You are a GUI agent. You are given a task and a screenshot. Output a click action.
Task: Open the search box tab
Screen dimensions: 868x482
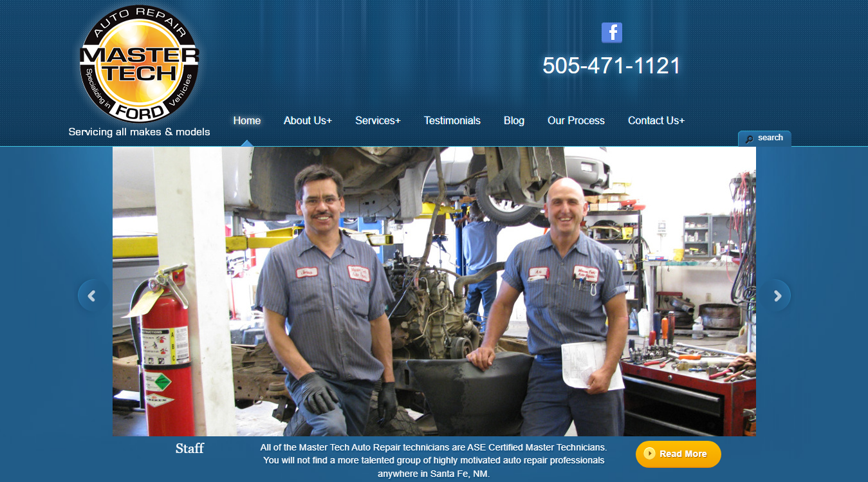click(764, 138)
